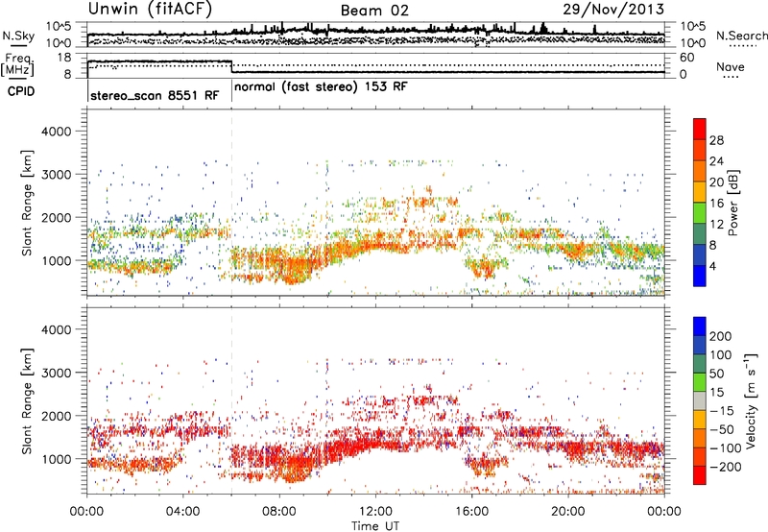The height and width of the screenshot is (532, 768).
Task: Click the blue top of Velocity color bar
Action: (700, 326)
